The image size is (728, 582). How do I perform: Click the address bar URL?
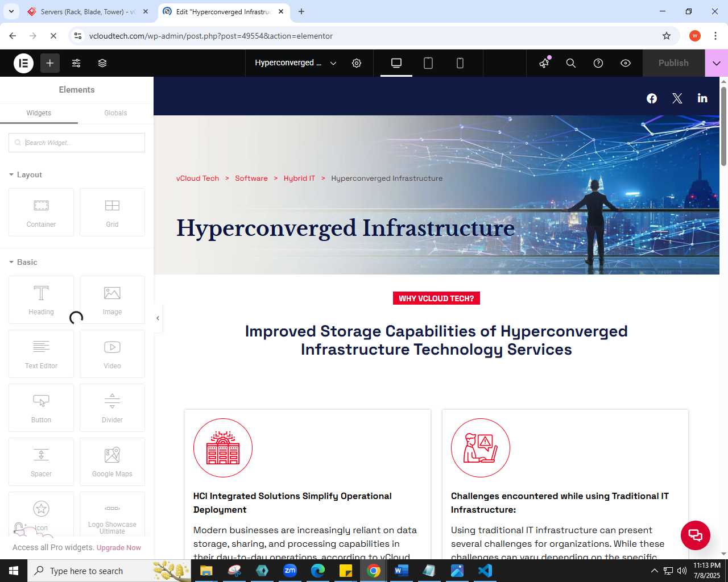point(211,36)
